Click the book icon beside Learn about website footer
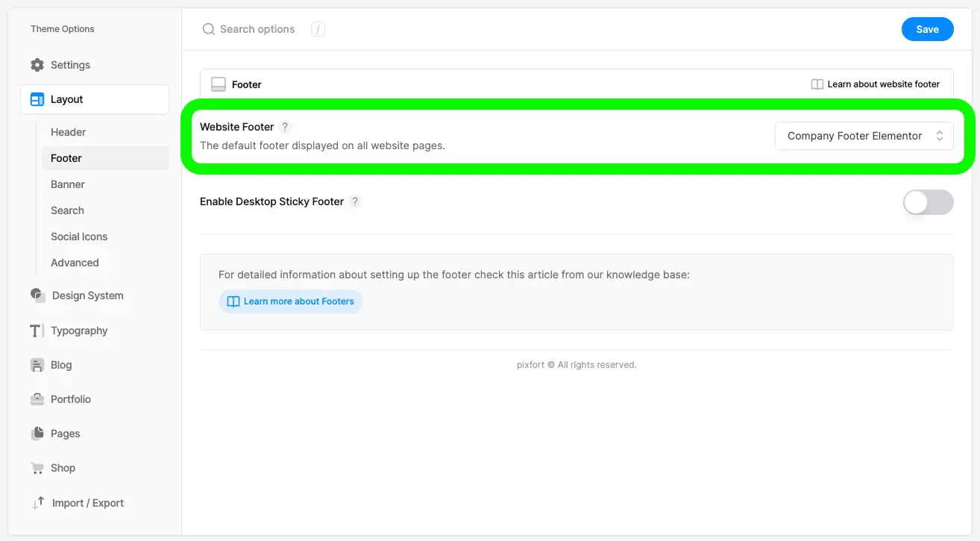Screen dimensions: 980x541 (817, 84)
